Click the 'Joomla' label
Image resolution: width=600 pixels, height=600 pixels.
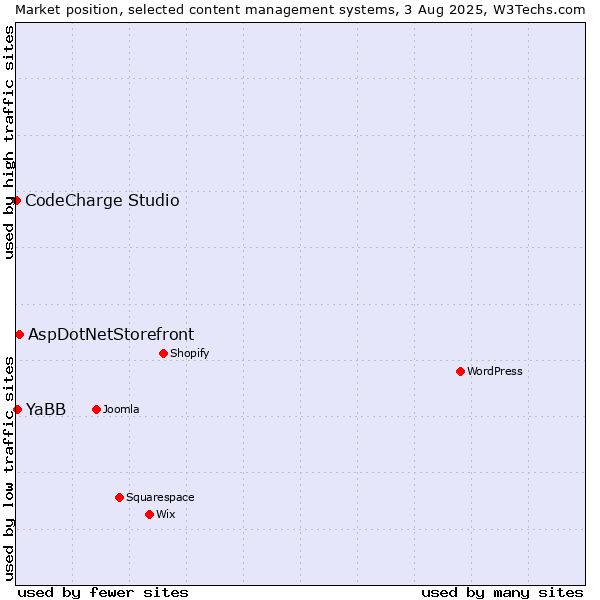pyautogui.click(x=121, y=409)
